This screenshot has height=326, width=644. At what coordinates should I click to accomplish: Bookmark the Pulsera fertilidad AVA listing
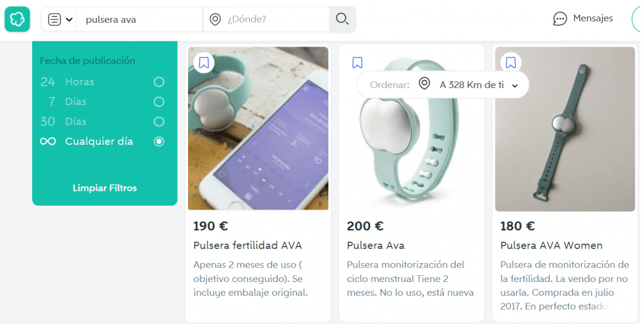coord(204,62)
